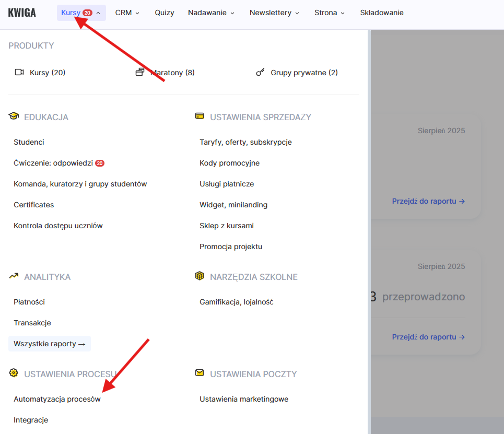Image resolution: width=504 pixels, height=434 pixels.
Task: Open Taryfy, oferty, subskrypcje
Action: [x=245, y=142]
